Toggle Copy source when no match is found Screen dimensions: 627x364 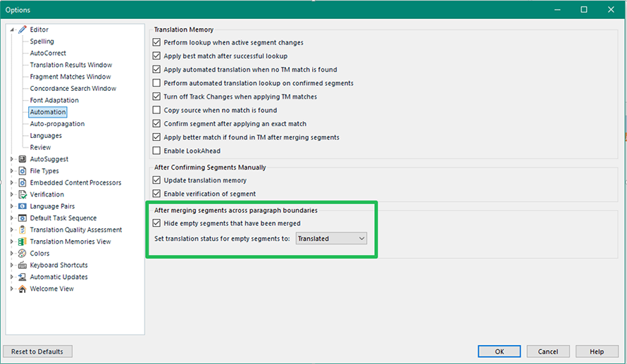tap(157, 111)
